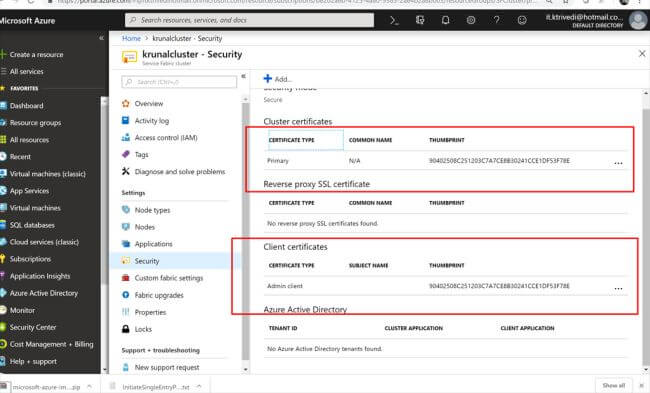Open the help question mark icon

pyautogui.click(x=496, y=20)
